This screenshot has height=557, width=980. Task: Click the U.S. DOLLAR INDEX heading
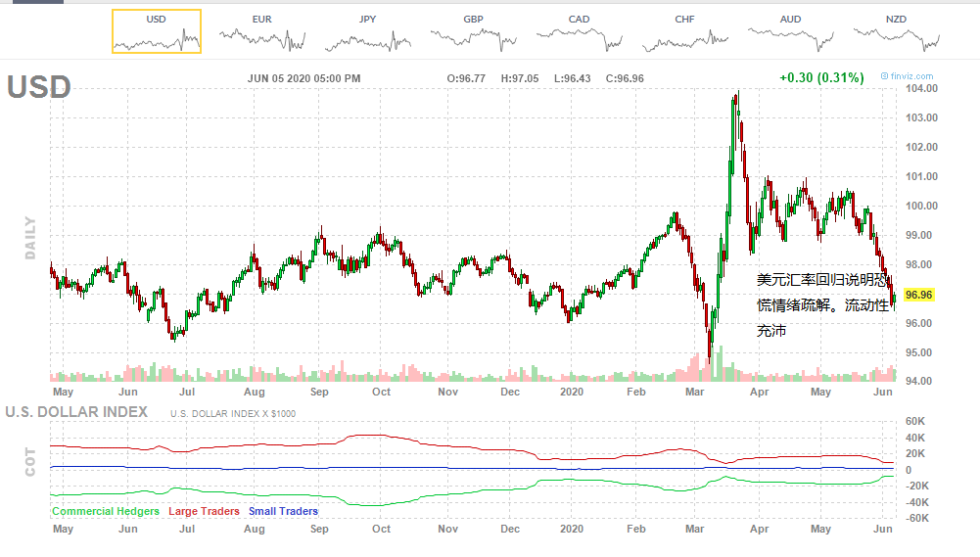76,412
